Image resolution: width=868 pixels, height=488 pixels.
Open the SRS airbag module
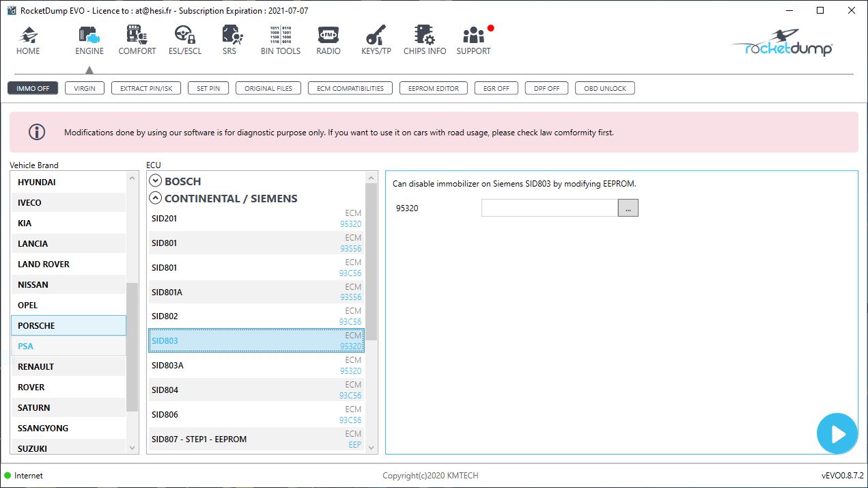[x=230, y=39]
